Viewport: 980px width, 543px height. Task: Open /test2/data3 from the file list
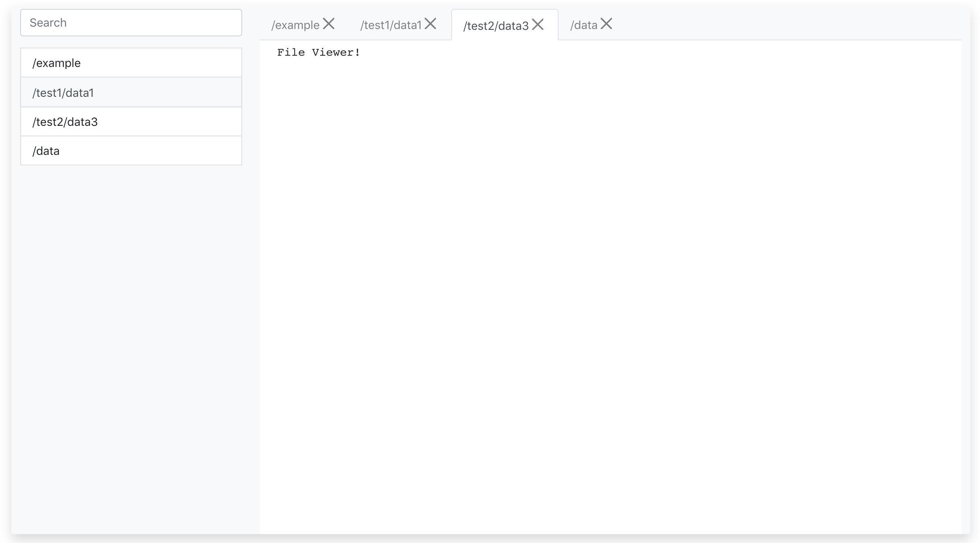(65, 122)
